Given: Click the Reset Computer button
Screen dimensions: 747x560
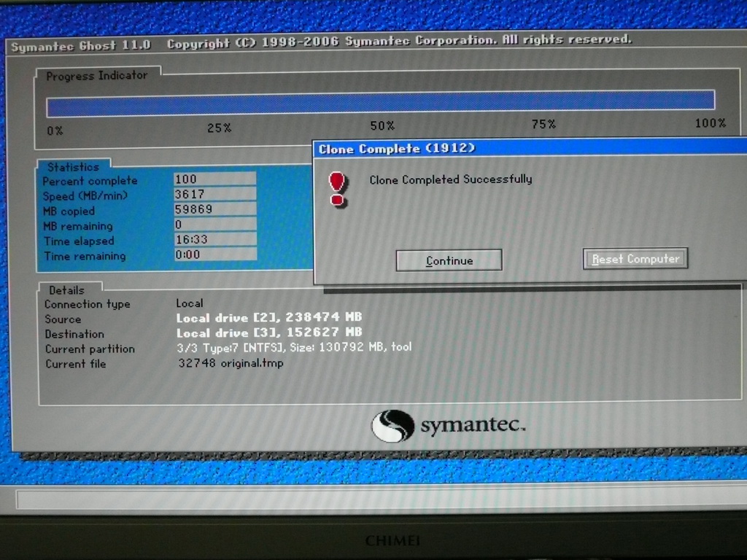Looking at the screenshot, I should pyautogui.click(x=635, y=259).
